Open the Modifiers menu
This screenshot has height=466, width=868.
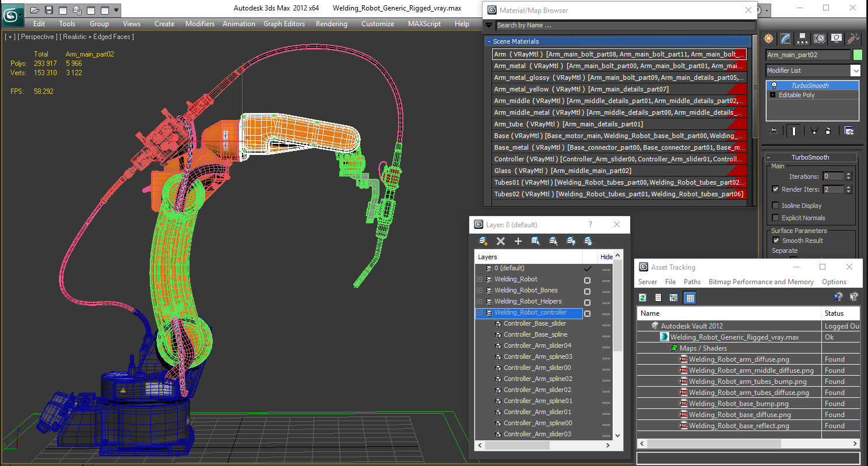pos(200,24)
